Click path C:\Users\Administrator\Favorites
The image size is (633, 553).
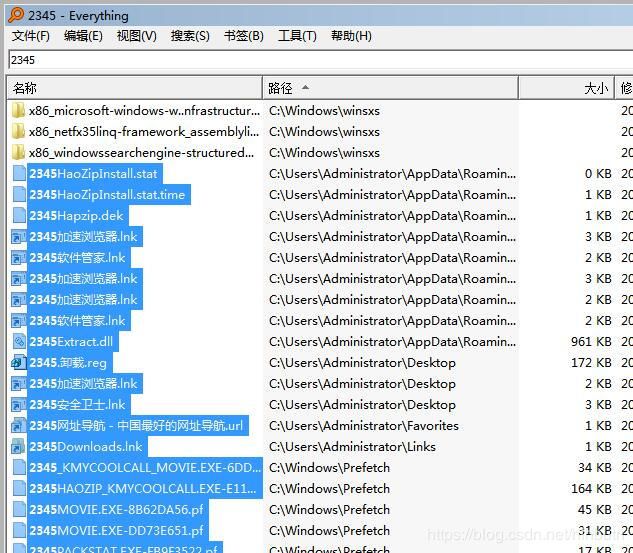click(x=364, y=425)
